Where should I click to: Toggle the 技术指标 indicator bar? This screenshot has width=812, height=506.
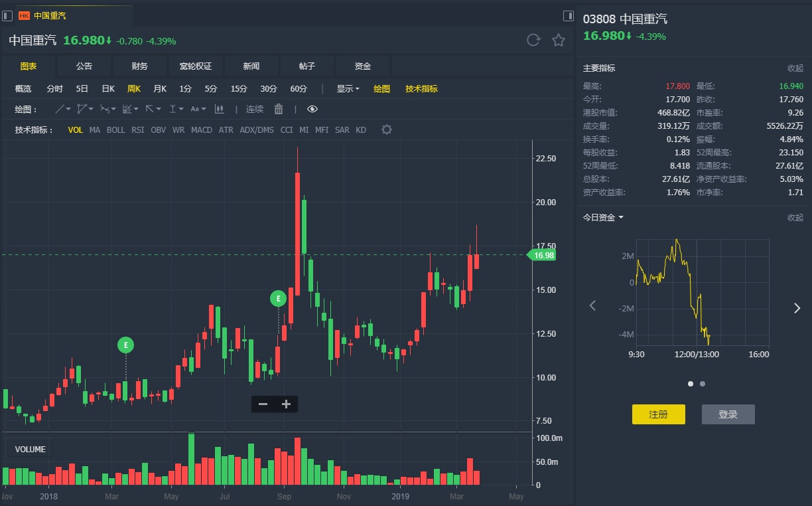coord(421,88)
